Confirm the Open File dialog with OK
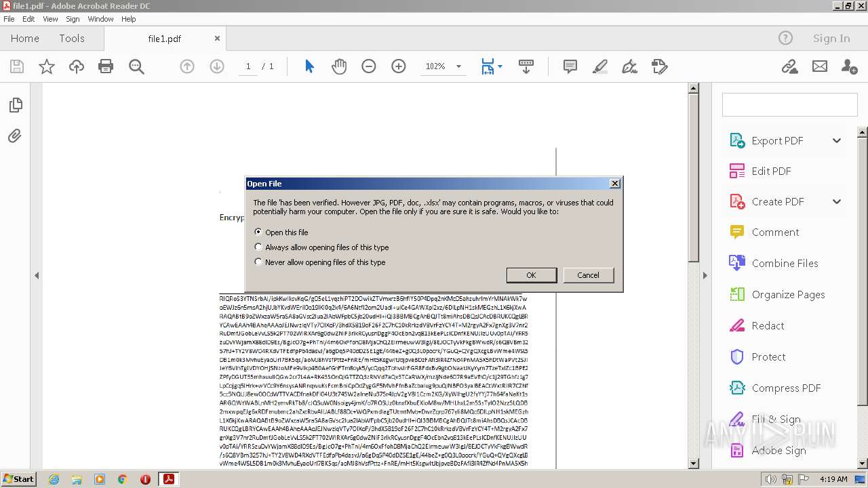868x488 pixels. click(532, 275)
